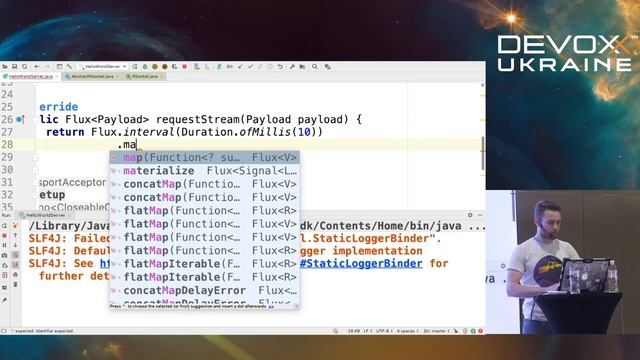Viewport: 640px width, 360px height.
Task: Click the line number 27 in gutter
Action: coord(7,132)
